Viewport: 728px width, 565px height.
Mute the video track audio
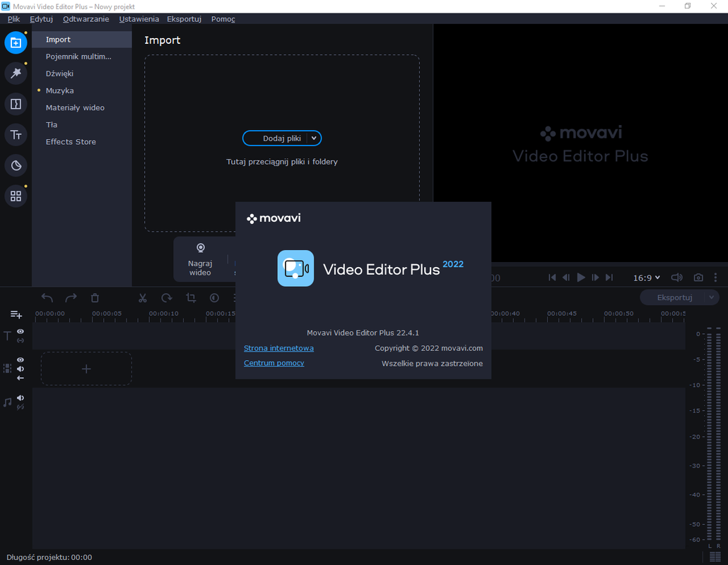point(20,369)
